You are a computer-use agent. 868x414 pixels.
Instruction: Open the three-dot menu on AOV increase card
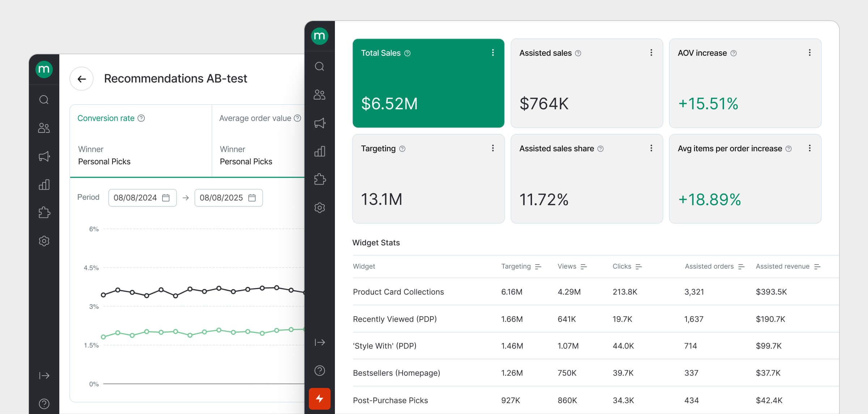[809, 53]
